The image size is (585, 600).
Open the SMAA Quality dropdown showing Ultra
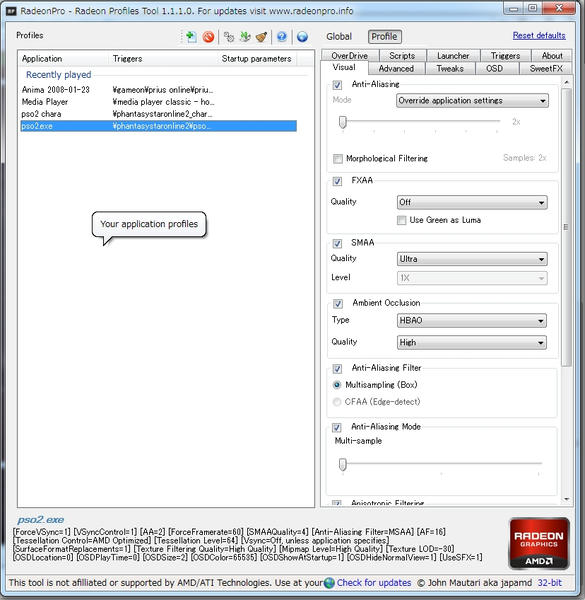point(472,259)
